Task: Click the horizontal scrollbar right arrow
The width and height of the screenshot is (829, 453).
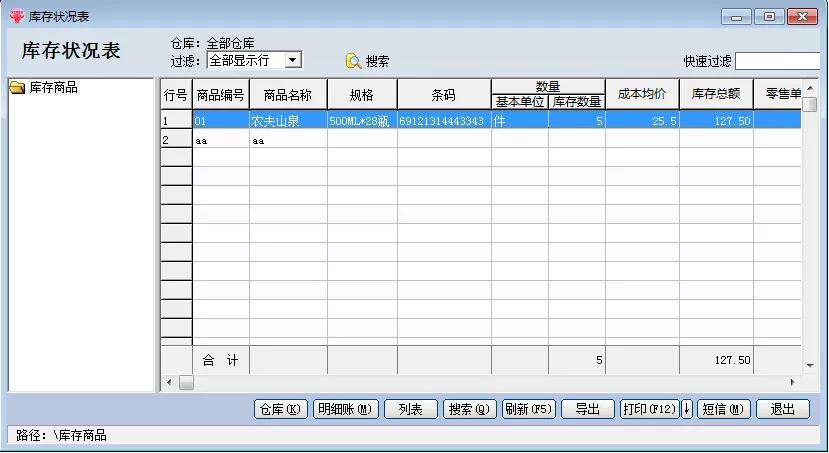Action: pyautogui.click(x=793, y=382)
